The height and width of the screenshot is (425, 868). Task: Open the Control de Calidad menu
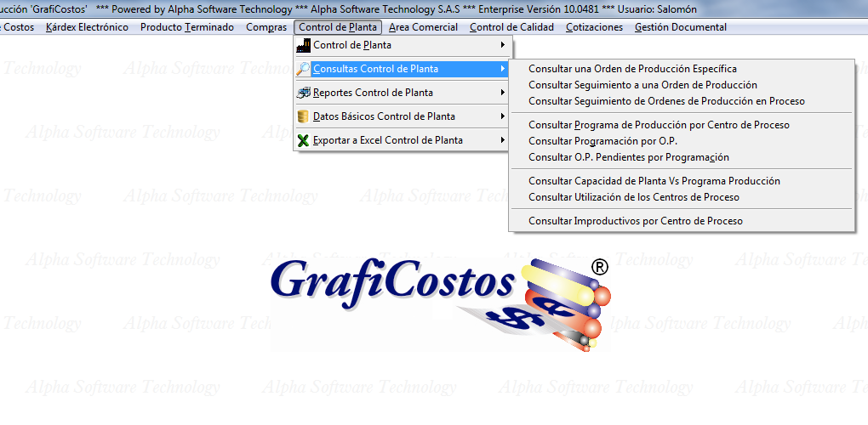click(511, 27)
